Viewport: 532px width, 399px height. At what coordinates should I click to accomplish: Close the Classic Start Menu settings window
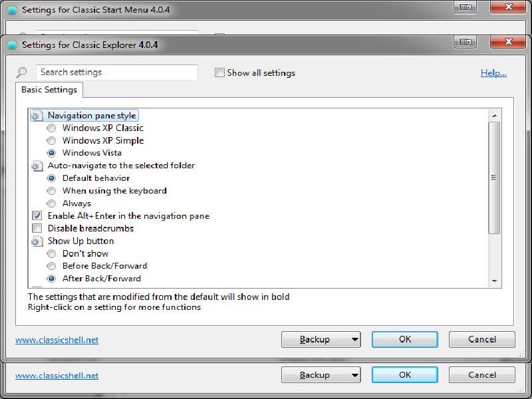pos(508,7)
